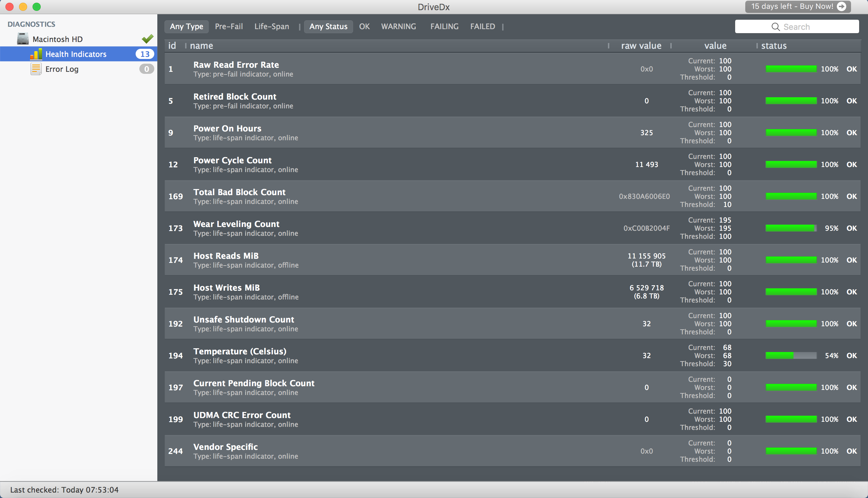The width and height of the screenshot is (868, 498).
Task: Click the 15 days left Buy Now button
Action: point(792,6)
